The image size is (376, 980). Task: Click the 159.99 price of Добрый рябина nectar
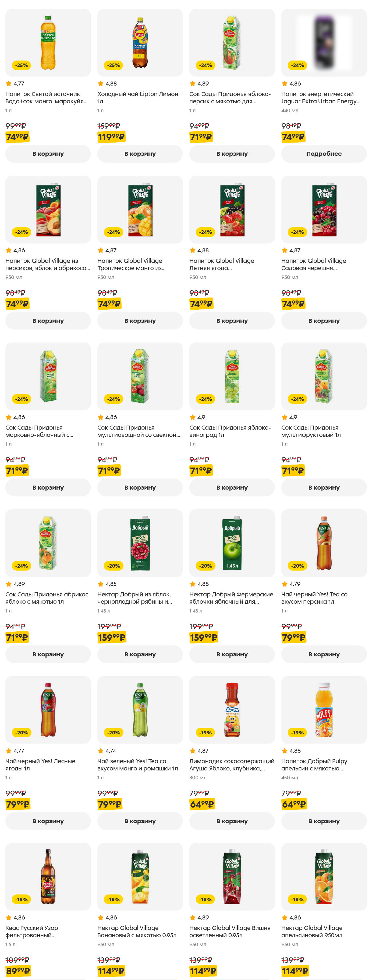111,637
